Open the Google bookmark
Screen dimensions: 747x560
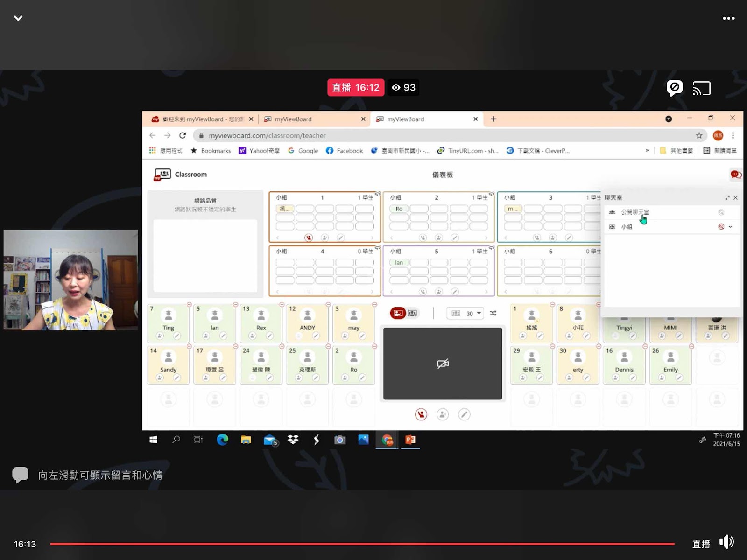pos(303,151)
